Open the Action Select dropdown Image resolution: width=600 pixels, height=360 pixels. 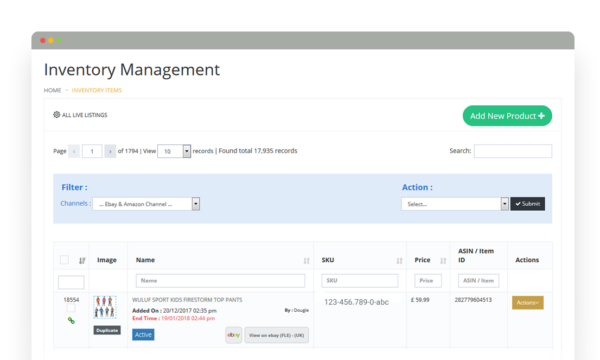(x=455, y=204)
